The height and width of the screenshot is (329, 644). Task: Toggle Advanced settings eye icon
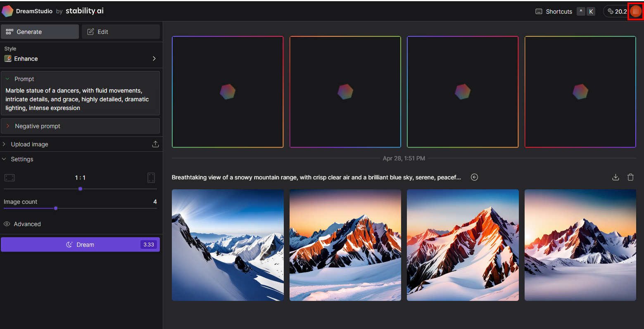[x=7, y=224]
